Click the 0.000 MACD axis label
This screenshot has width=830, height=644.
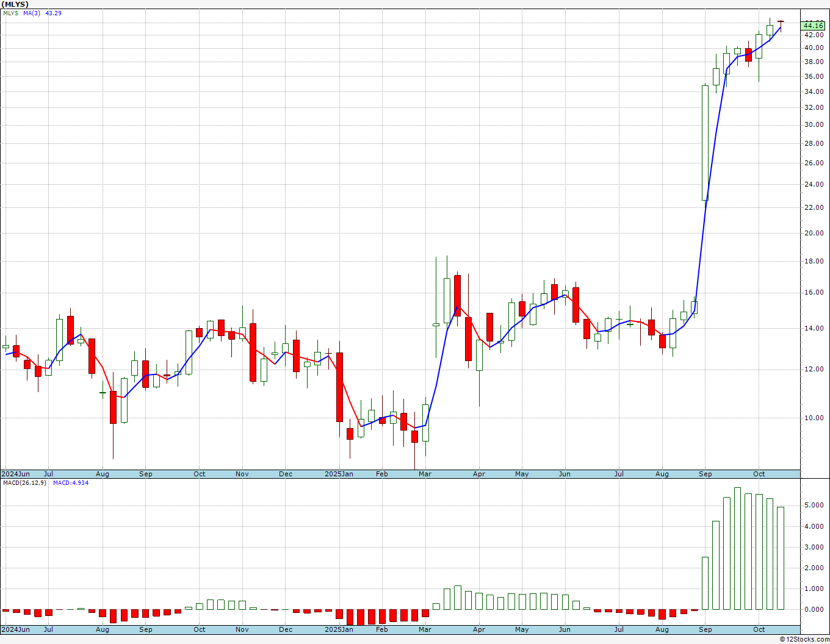click(x=814, y=609)
